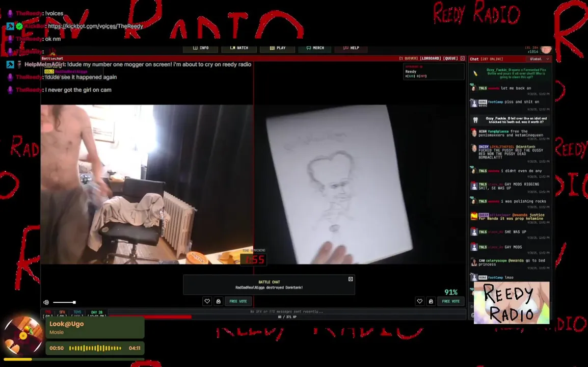Click avatar beside 'SHE WAS UP' message

(474, 232)
